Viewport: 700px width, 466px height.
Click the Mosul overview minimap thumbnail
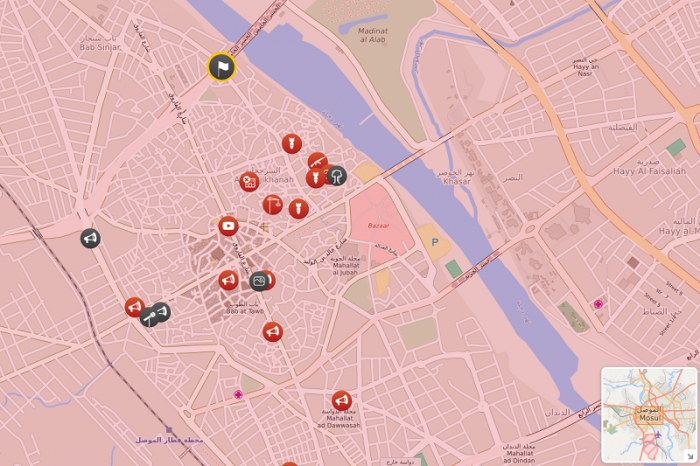click(649, 415)
